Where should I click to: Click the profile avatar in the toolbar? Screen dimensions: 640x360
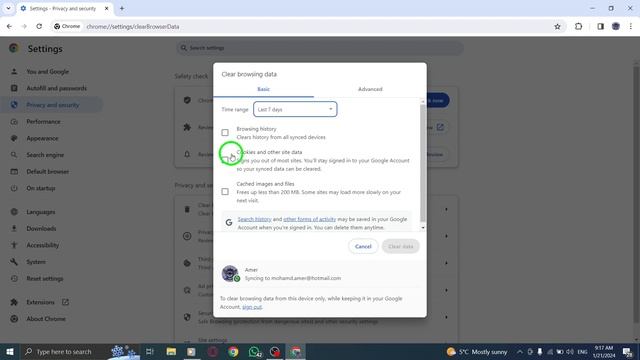[616, 27]
